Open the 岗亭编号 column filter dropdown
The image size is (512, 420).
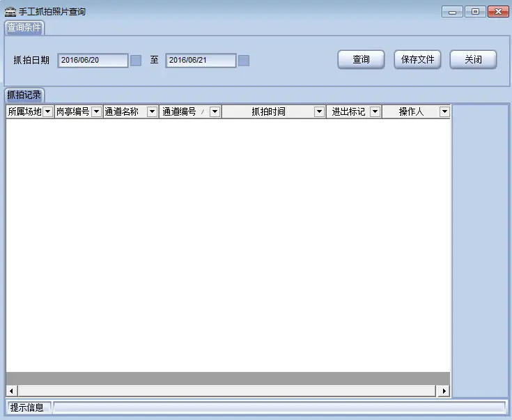click(x=96, y=111)
